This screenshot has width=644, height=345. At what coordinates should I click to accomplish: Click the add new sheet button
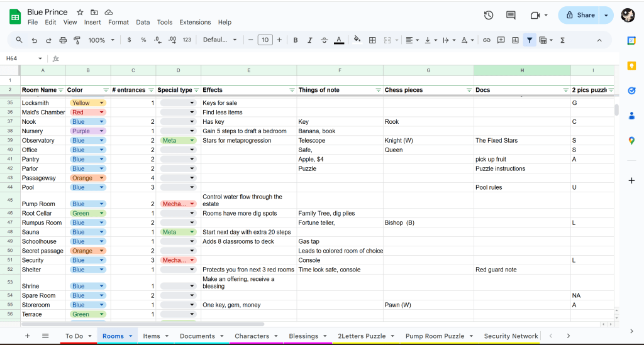coord(27,336)
